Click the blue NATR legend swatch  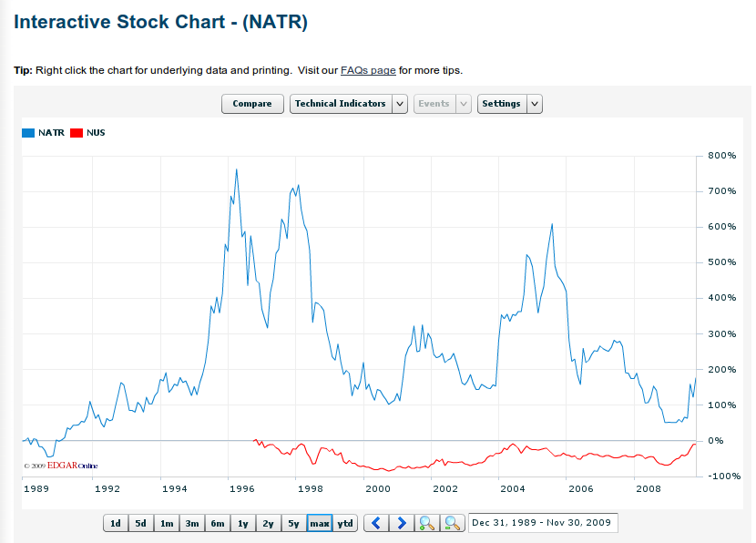pos(28,133)
